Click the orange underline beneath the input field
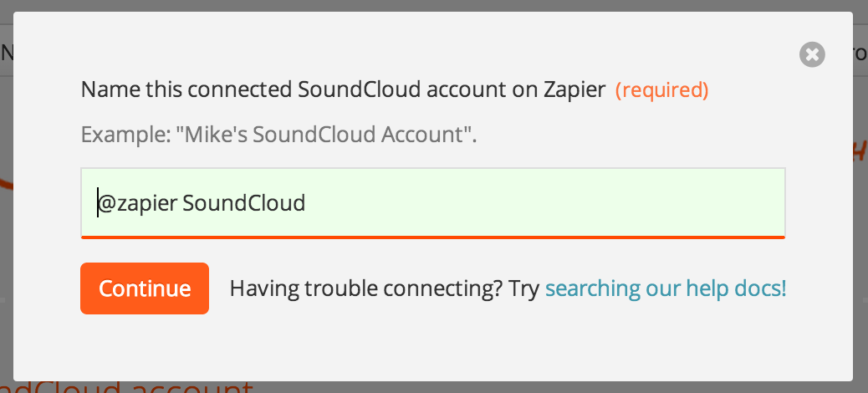 click(x=433, y=237)
